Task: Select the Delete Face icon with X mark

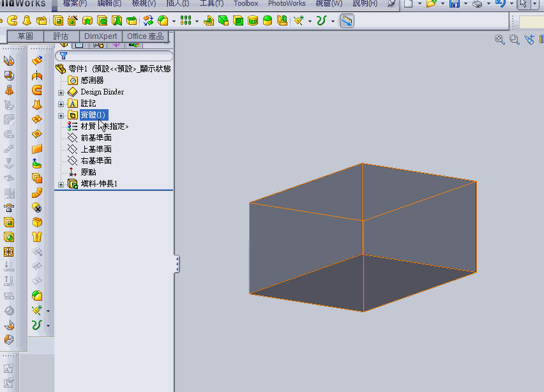Action: (x=37, y=207)
